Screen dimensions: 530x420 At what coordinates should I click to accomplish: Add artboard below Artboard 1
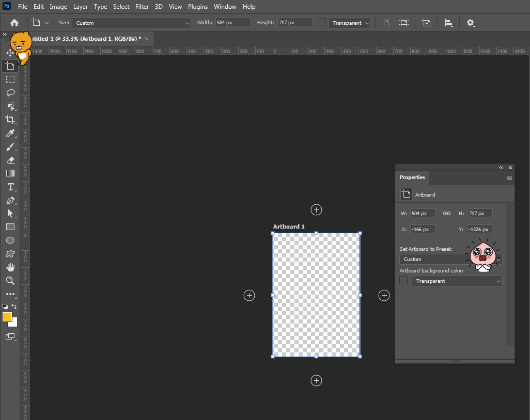316,381
